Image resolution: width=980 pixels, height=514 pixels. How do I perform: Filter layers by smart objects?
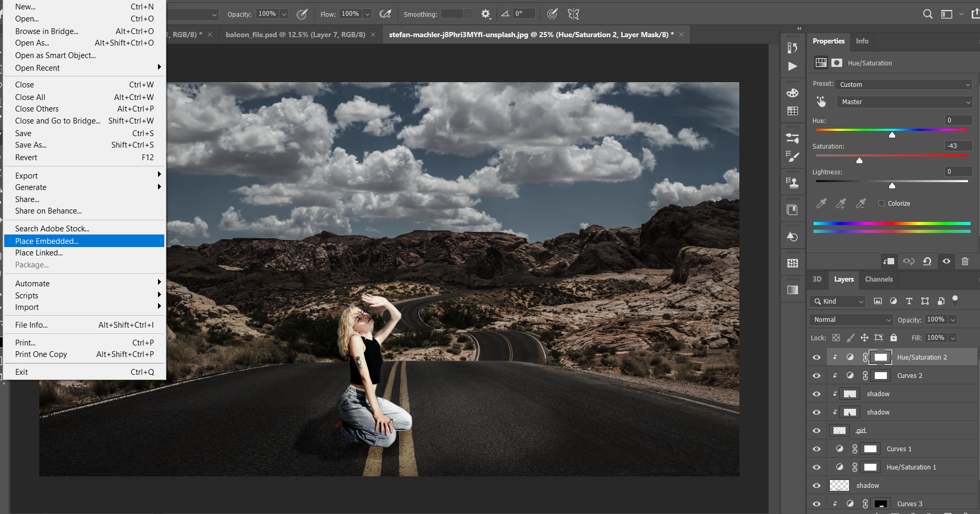pos(941,301)
